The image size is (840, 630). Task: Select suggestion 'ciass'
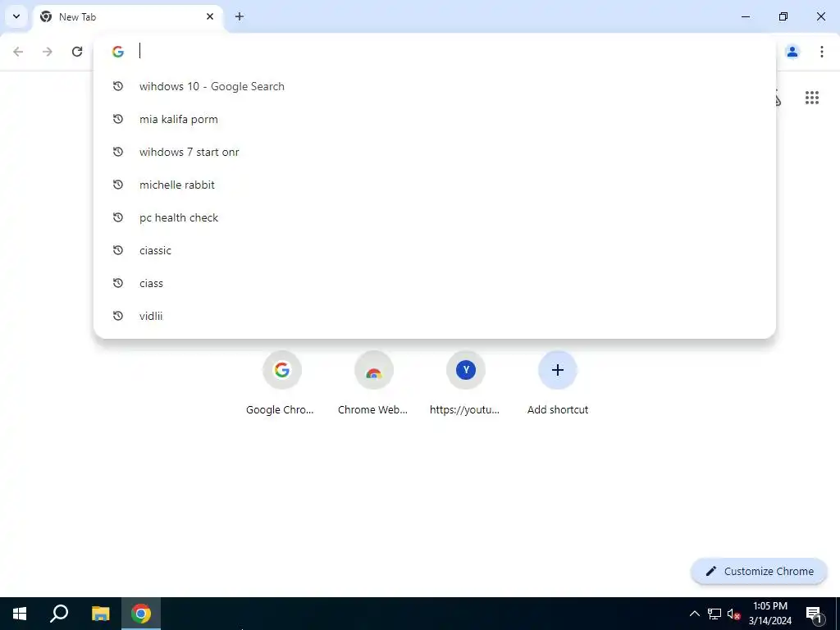[x=435, y=283]
